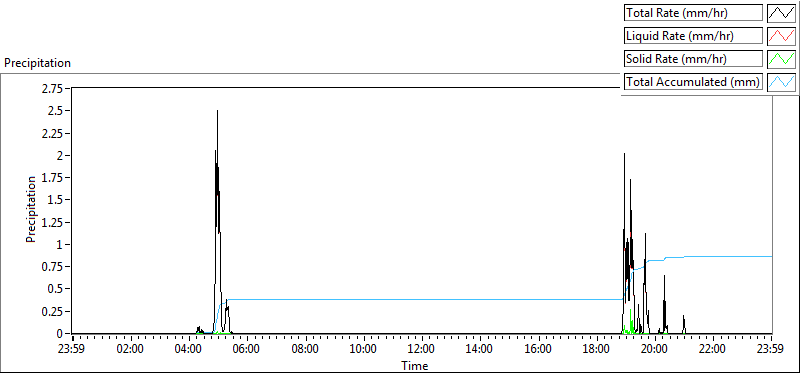Click the Total Accumulated blue line-style icon
The width and height of the screenshot is (800, 373).
click(781, 81)
